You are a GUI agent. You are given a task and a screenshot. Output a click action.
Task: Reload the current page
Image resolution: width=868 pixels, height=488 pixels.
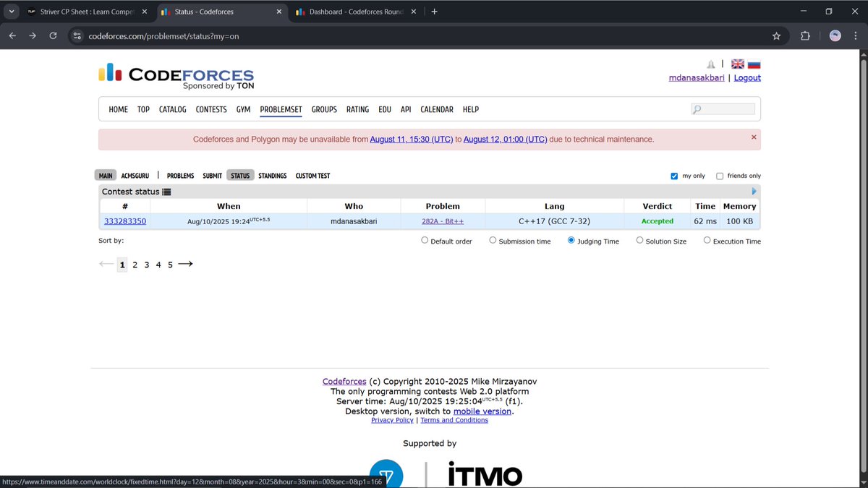[53, 35]
